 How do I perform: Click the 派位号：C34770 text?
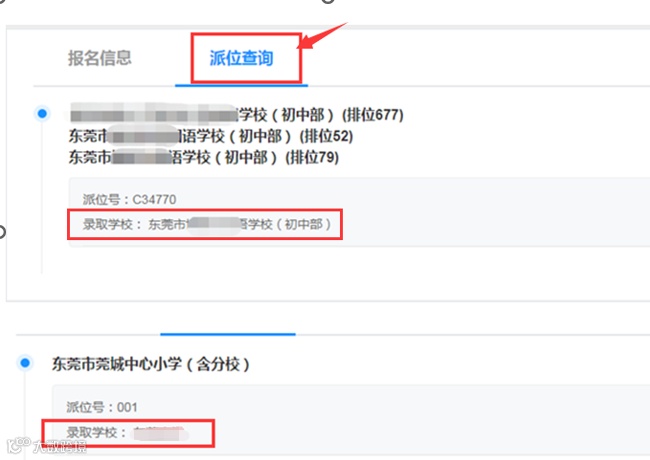click(x=129, y=199)
